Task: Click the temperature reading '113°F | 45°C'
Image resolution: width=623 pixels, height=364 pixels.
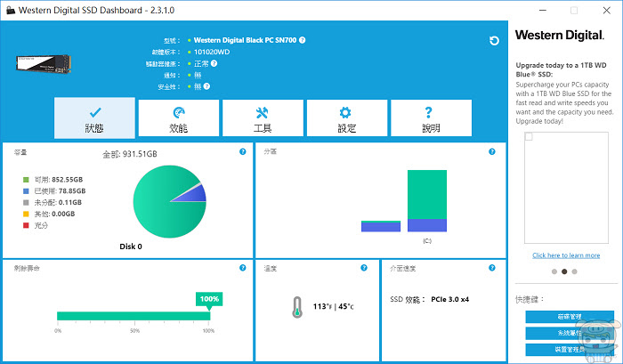Action: click(x=334, y=306)
